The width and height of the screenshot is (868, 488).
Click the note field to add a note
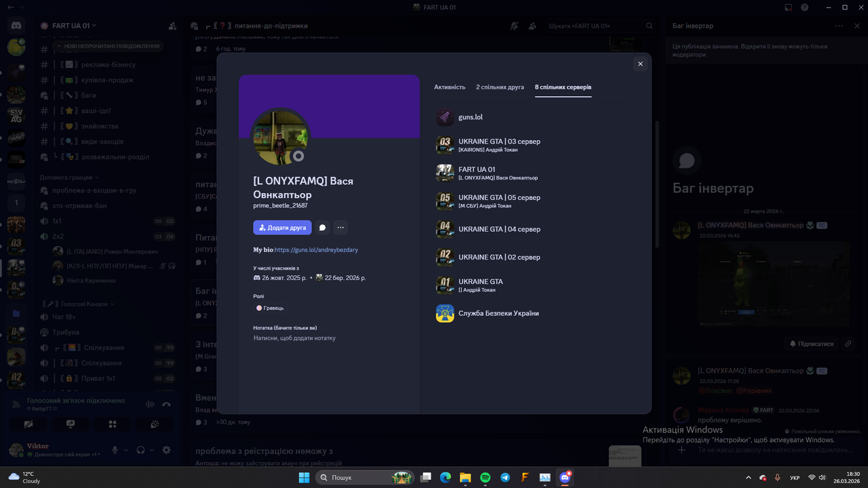coord(330,338)
